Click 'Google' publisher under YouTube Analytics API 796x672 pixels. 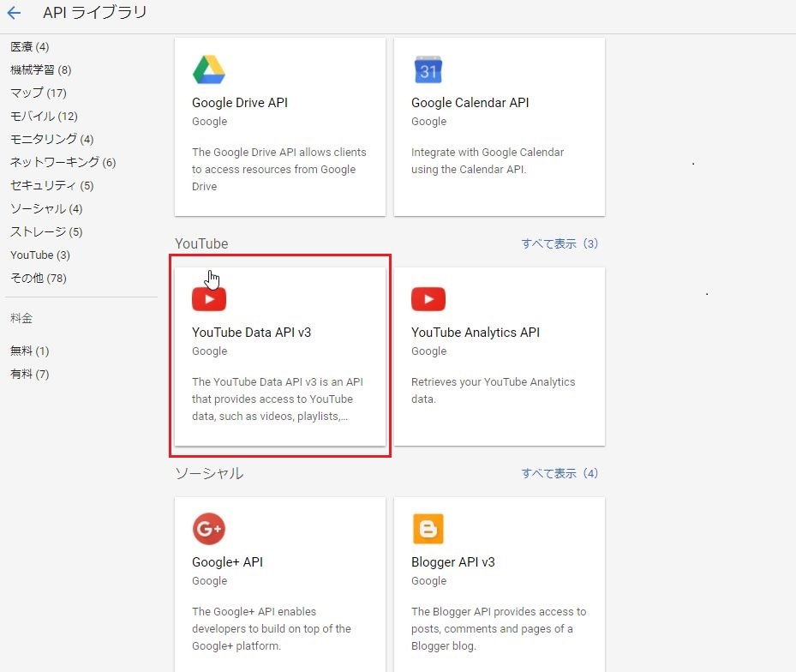[428, 351]
